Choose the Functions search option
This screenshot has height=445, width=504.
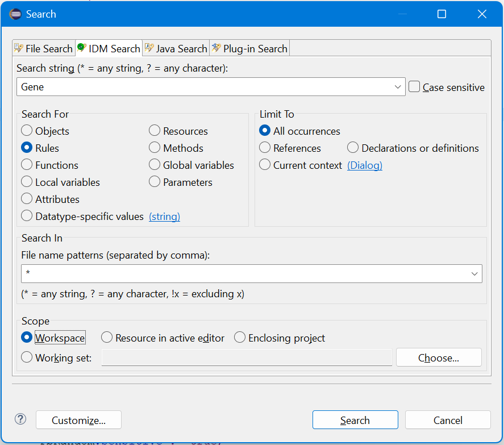27,165
